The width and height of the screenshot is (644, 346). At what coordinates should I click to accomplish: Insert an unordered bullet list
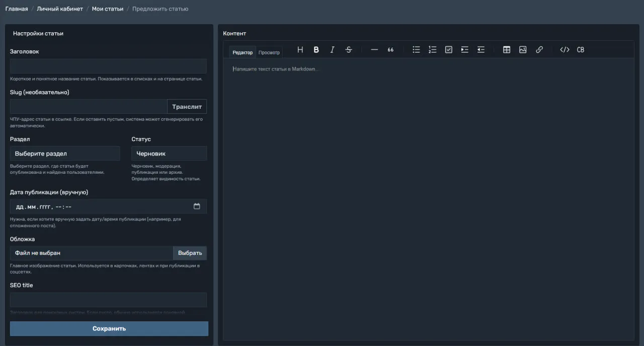click(x=416, y=50)
